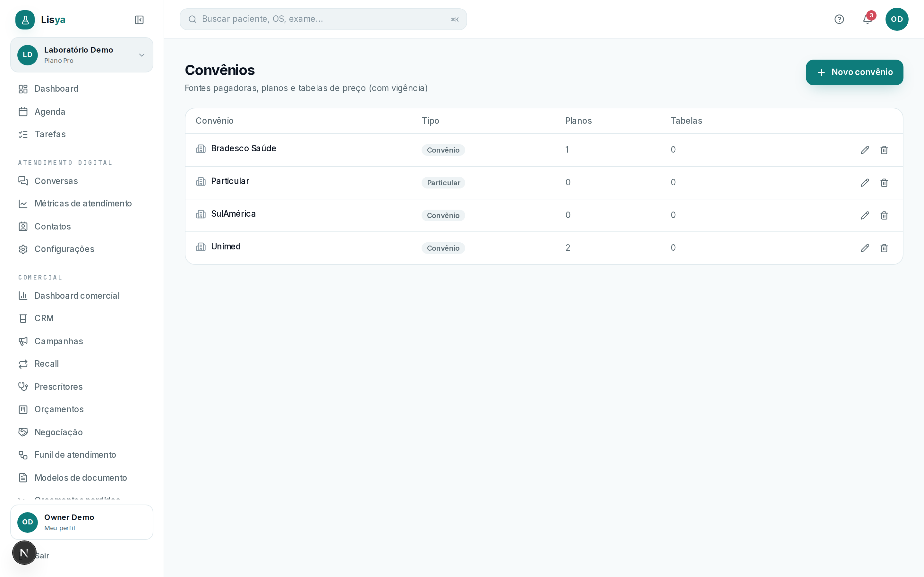924x577 pixels.
Task: Delete the Unimed convênio
Action: (x=884, y=248)
